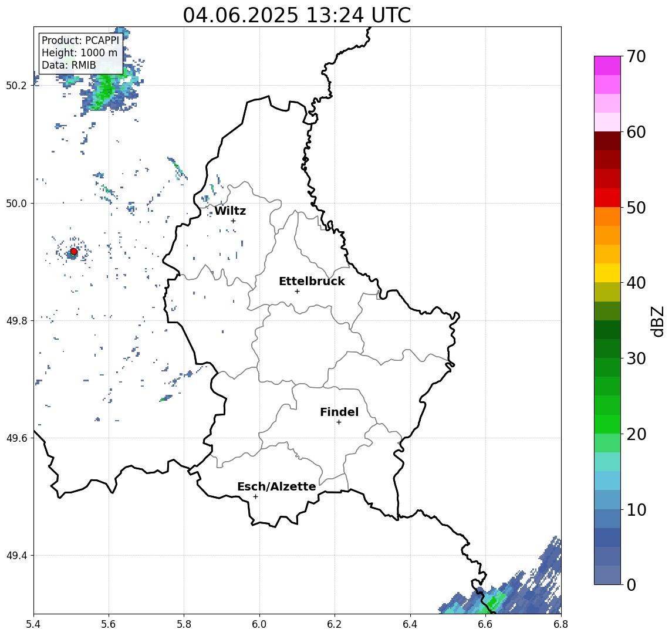The height and width of the screenshot is (636, 672).
Task: Click the colorbar tick label '20'
Action: 636,434
